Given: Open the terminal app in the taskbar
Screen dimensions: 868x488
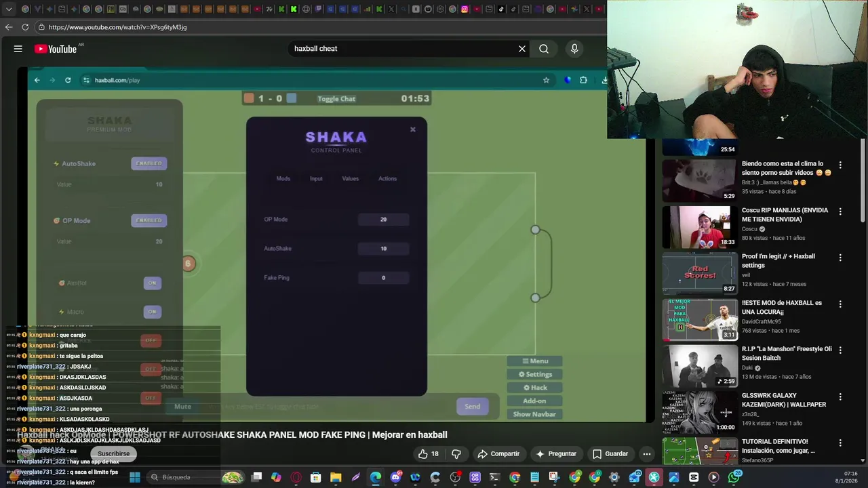Looking at the screenshot, I should pos(494,477).
